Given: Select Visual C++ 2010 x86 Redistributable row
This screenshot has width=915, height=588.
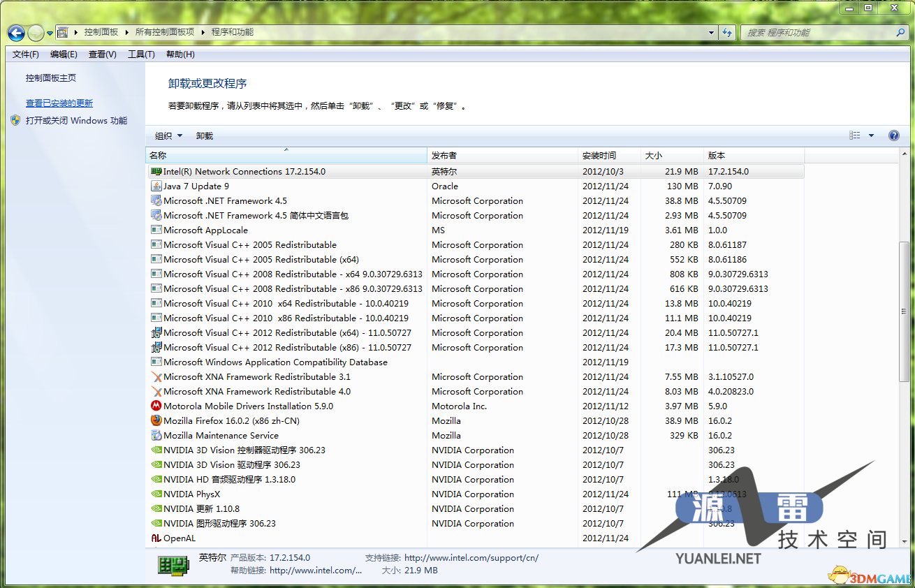Looking at the screenshot, I should pos(475,318).
